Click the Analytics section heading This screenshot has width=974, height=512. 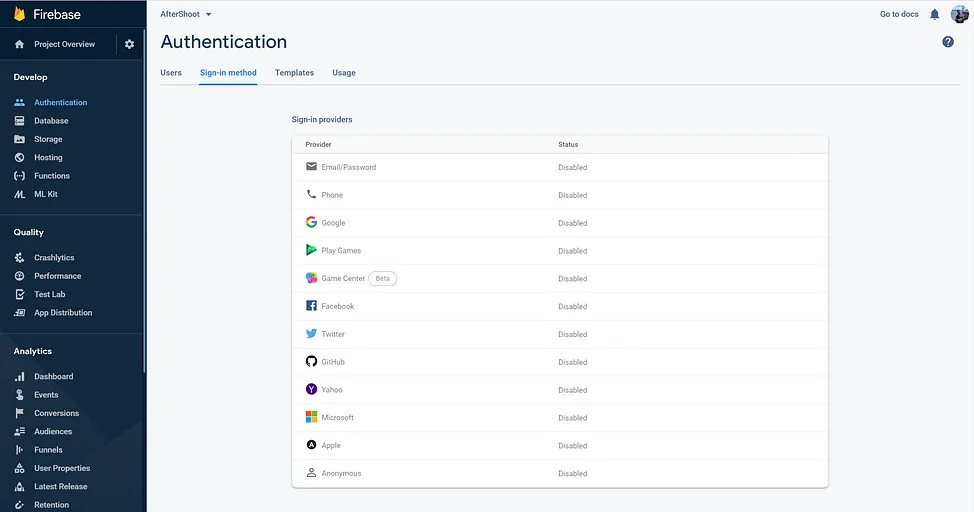(x=33, y=351)
